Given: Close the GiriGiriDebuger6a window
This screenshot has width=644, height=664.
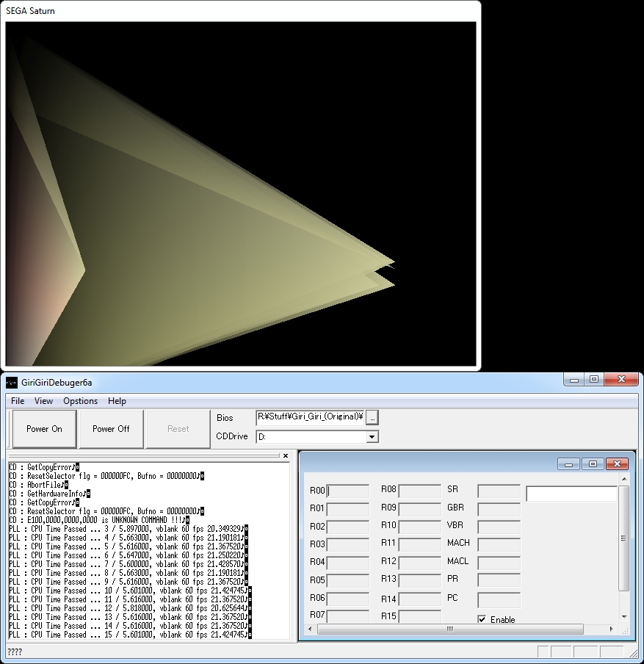Looking at the screenshot, I should [621, 380].
